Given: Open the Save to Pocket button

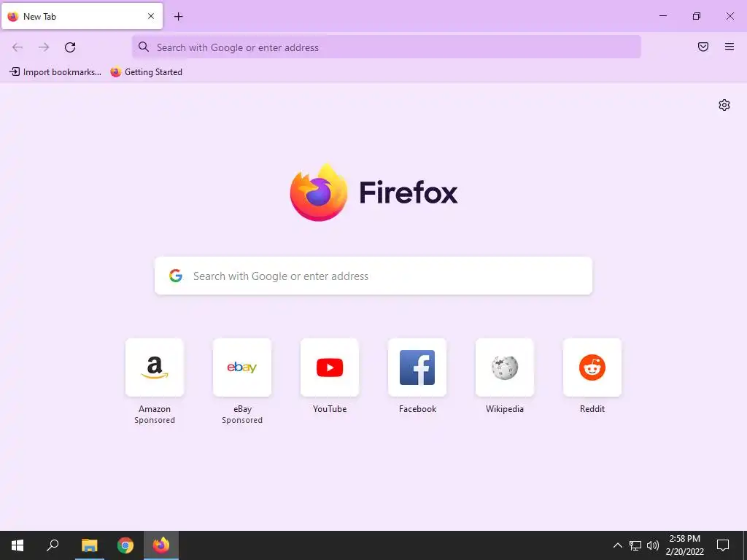Looking at the screenshot, I should tap(703, 47).
